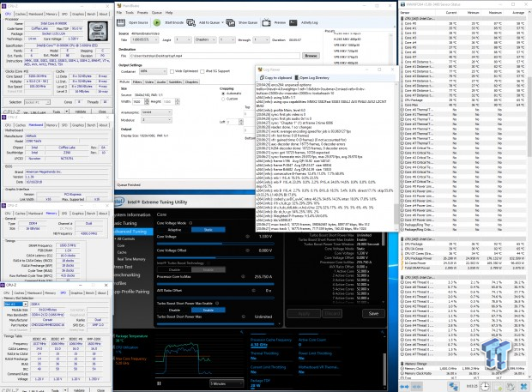Click Disable under Intel Turbo Boost Technology
532x392 pixels.
174,270
